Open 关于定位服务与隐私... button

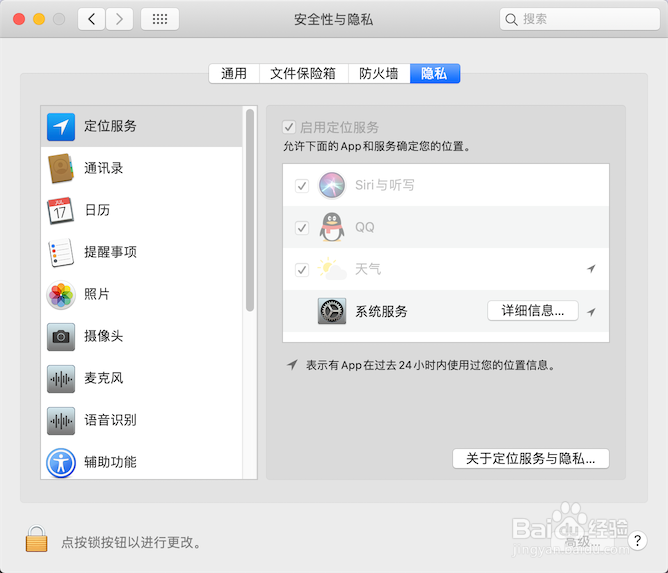click(x=530, y=458)
